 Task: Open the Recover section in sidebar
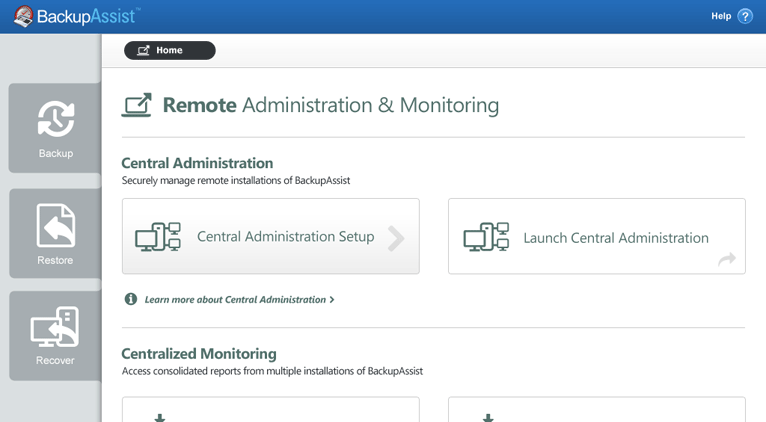coord(55,336)
